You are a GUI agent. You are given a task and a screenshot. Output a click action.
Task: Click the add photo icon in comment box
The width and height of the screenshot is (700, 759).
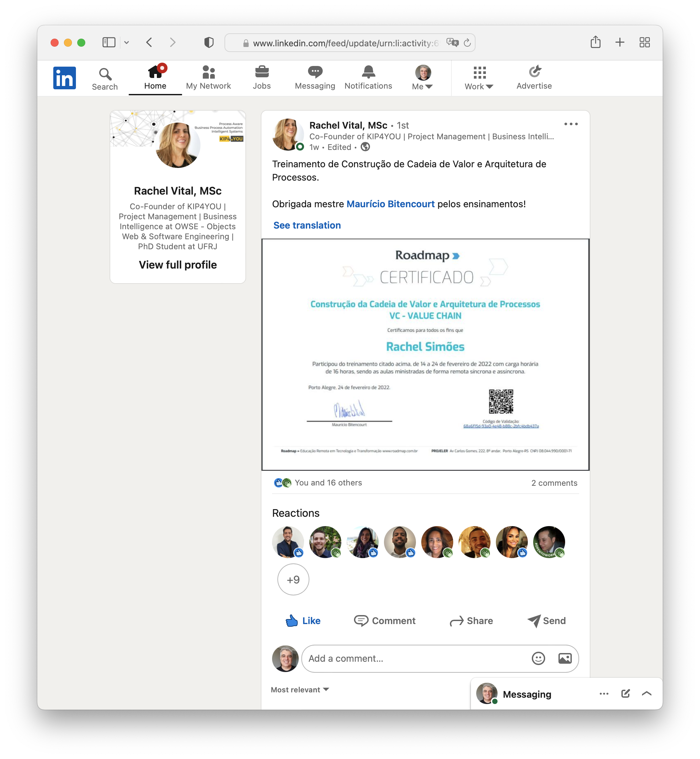tap(565, 659)
